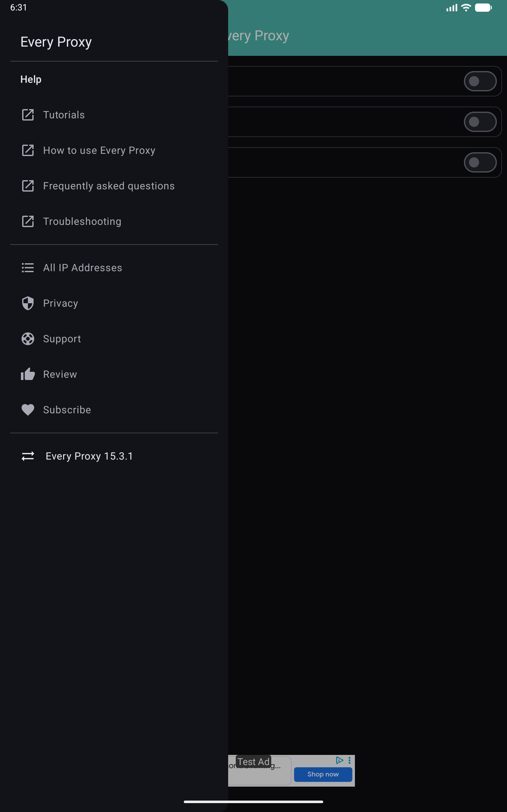Click the ad choices icon in banner
507x812 pixels.
pyautogui.click(x=339, y=760)
